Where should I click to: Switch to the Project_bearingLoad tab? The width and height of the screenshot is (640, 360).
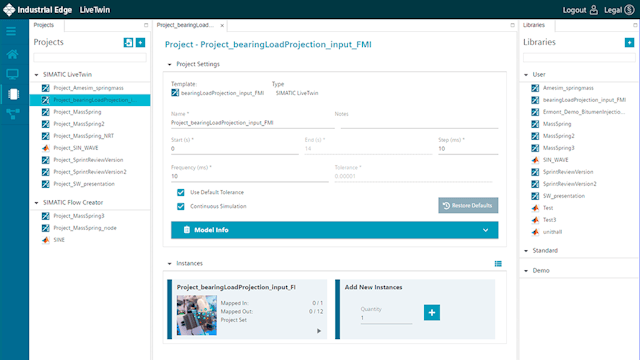(185, 25)
